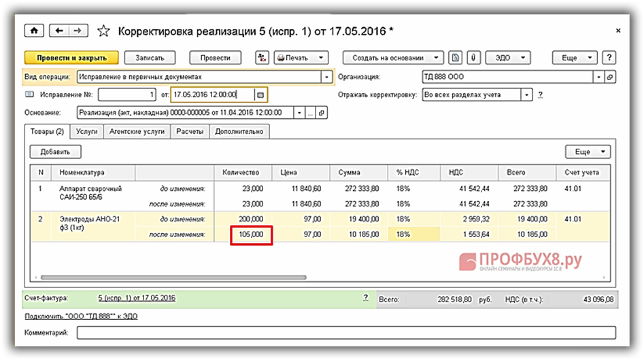
Task: Open the calendar picker for the date field
Action: [x=262, y=94]
